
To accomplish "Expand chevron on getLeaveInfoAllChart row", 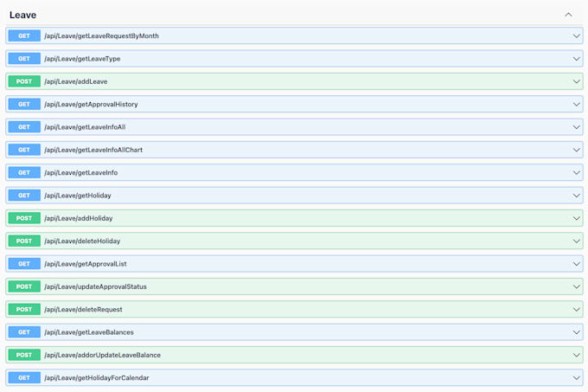I will click(577, 150).
